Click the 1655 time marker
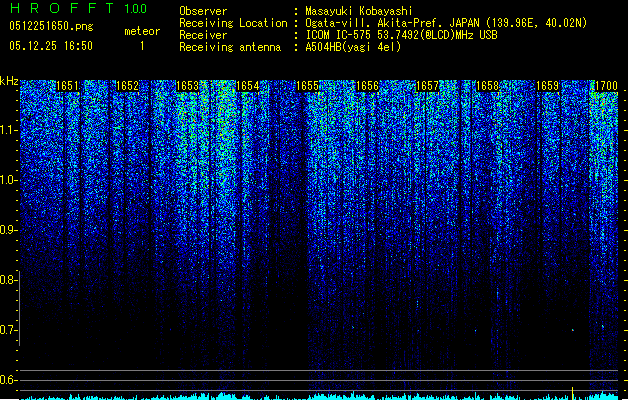 [x=307, y=86]
